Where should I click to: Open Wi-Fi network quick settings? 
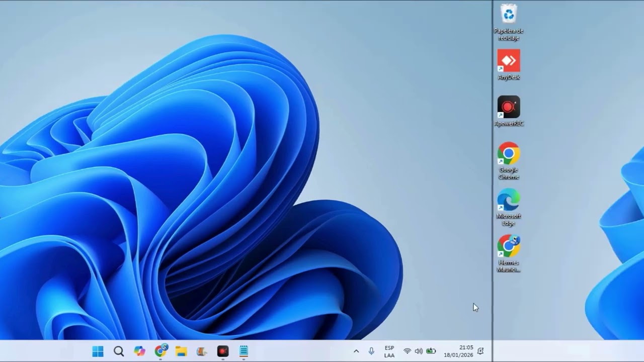tap(407, 351)
